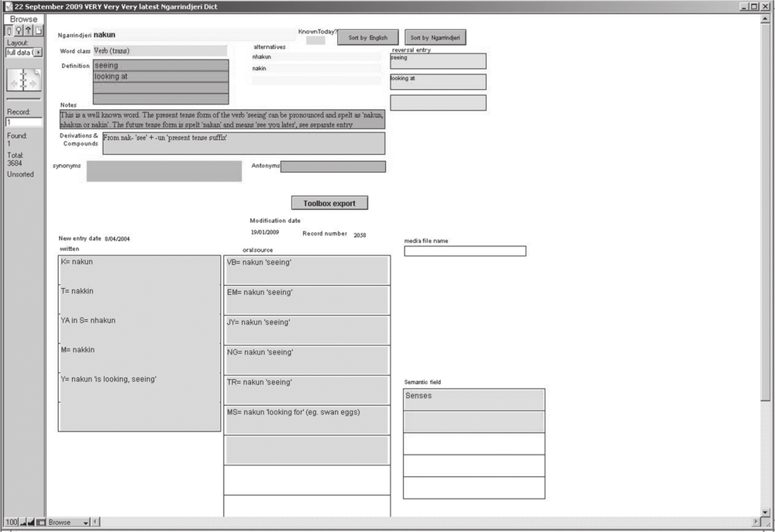Click vertical scrollbar up arrow

pyautogui.click(x=766, y=19)
